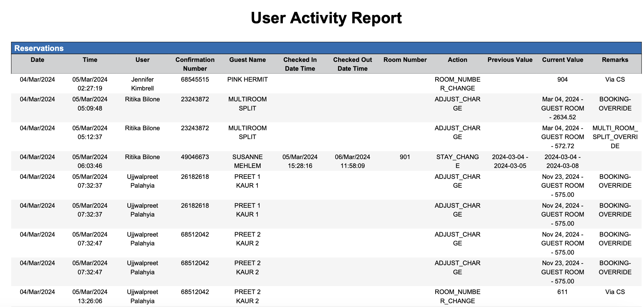Select the MULTI_ROOM_SPLIT_OVERRIDE remark

(x=615, y=137)
